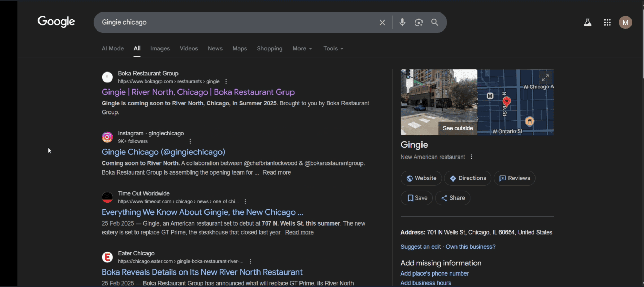The image size is (644, 287).
Task: Click the Directions button for Gingie
Action: pos(468,178)
